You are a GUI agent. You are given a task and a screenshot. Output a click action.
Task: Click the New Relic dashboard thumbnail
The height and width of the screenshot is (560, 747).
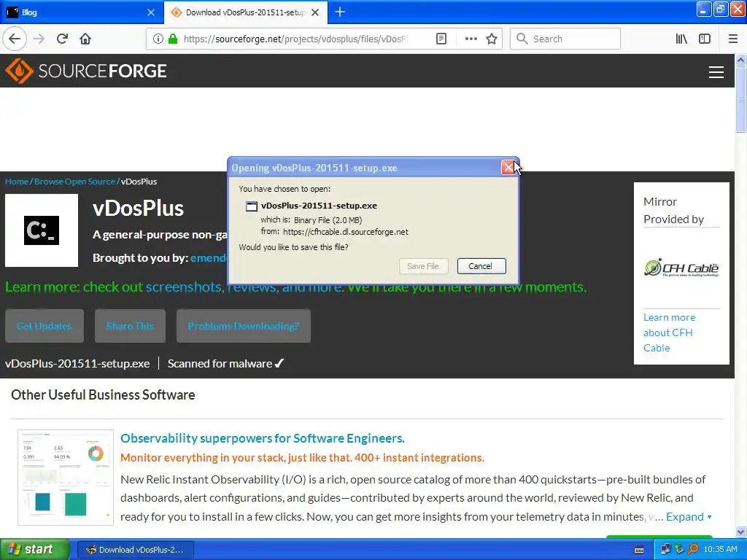66,478
